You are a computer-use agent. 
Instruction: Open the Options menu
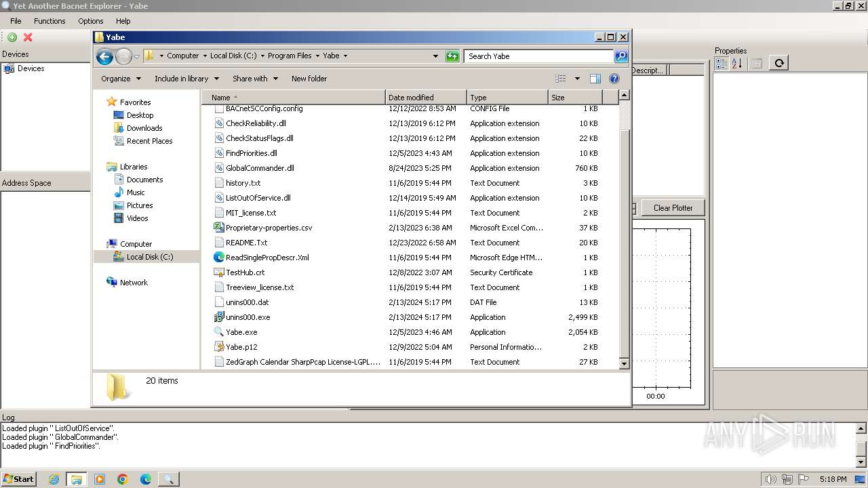90,21
